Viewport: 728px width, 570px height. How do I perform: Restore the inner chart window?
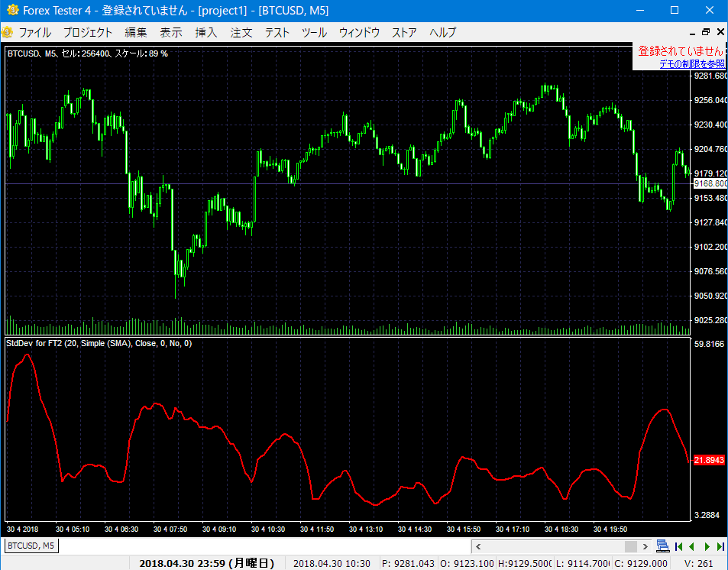point(706,32)
